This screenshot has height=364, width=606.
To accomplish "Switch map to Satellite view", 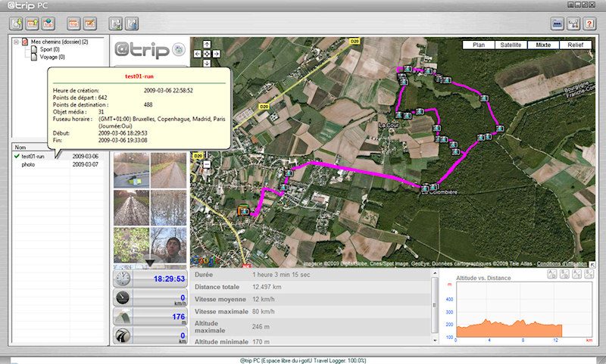I will (x=511, y=45).
